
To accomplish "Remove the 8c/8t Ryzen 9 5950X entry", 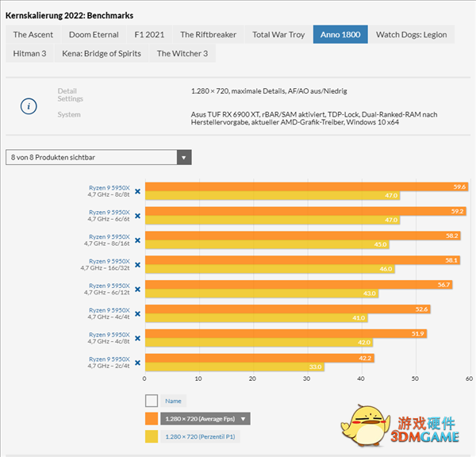I will 137,191.
